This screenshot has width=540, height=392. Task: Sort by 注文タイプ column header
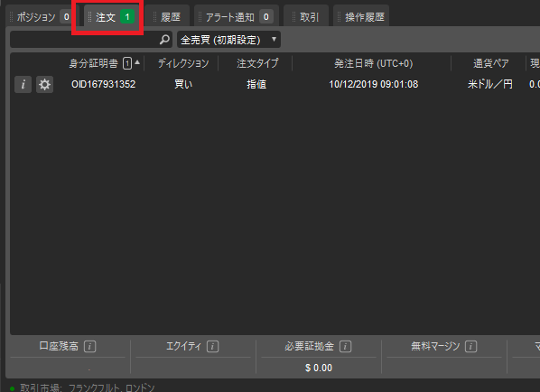click(257, 63)
